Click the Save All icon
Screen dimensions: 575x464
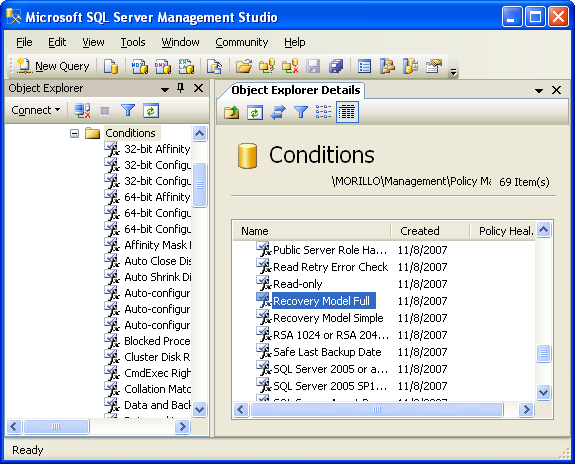point(336,66)
